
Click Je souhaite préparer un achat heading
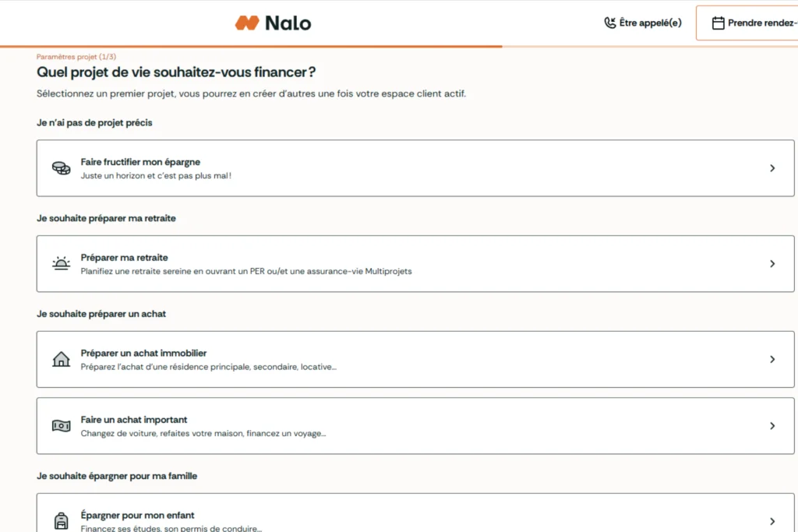pyautogui.click(x=101, y=314)
